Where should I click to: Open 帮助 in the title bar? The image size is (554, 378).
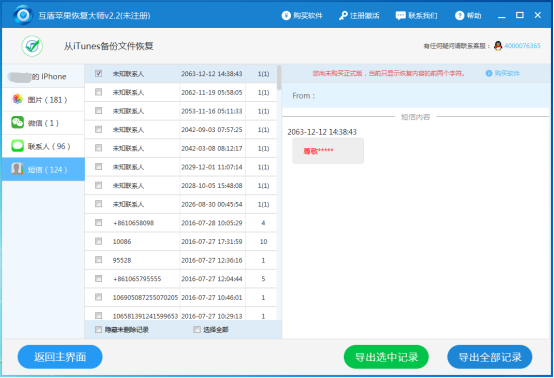tap(468, 16)
